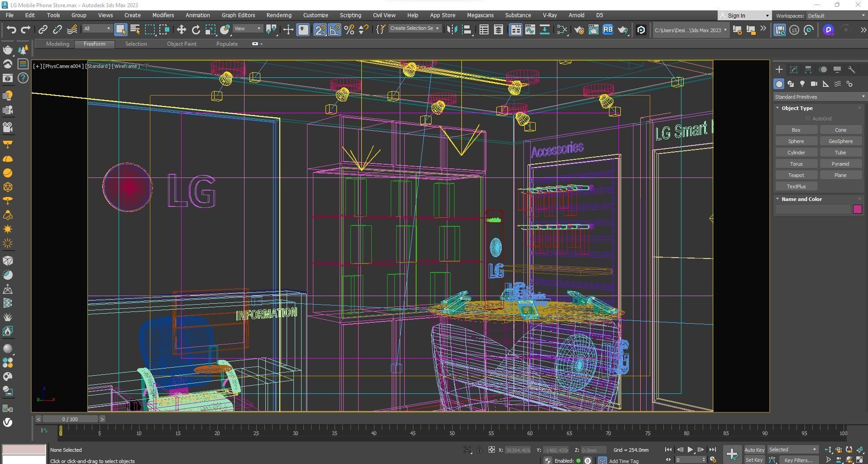
Task: Open the Sign In dropdown
Action: pos(744,15)
